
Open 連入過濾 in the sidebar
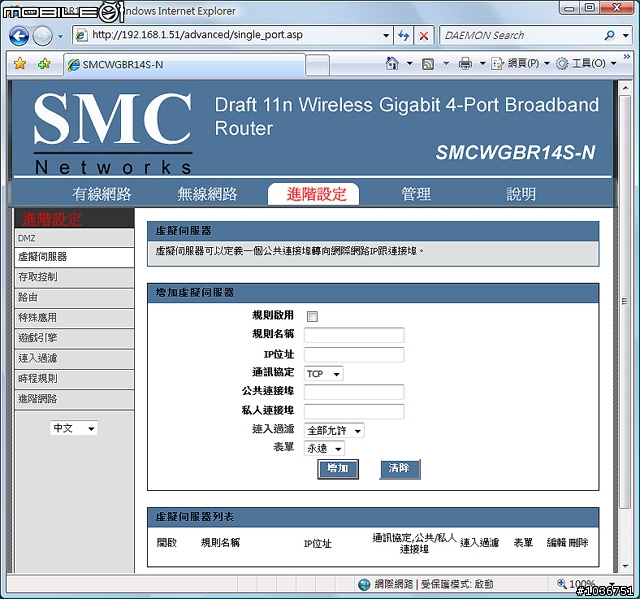(74, 358)
